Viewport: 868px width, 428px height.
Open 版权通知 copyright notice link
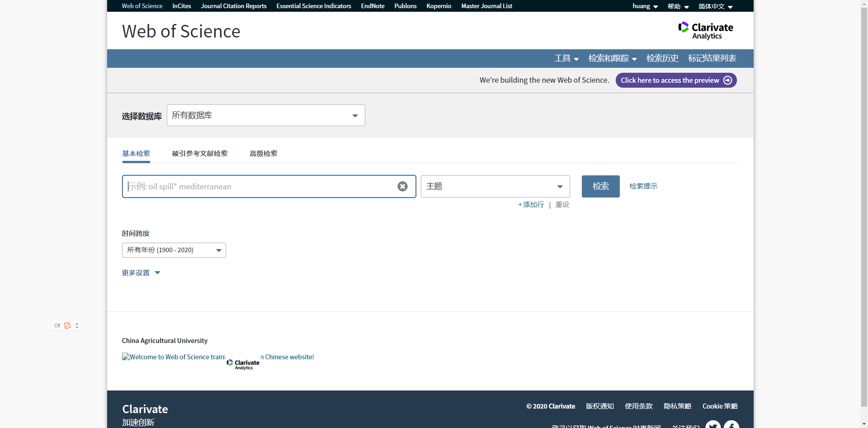[x=600, y=406]
